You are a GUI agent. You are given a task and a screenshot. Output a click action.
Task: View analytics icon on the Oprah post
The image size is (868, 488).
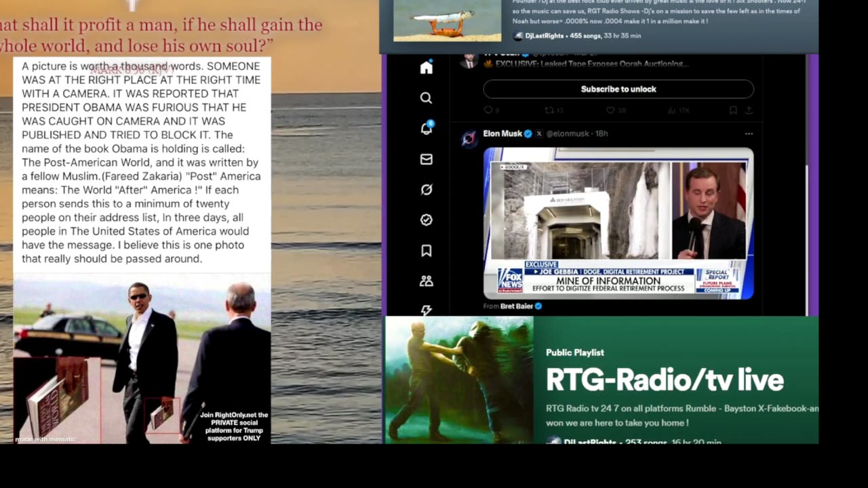[671, 110]
